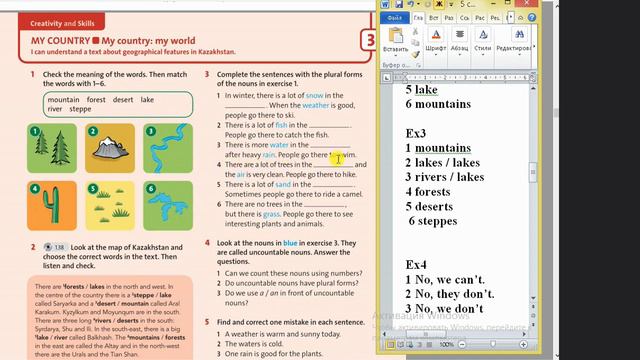Click the greyed Redo icon in quick access toolbar

427,4
